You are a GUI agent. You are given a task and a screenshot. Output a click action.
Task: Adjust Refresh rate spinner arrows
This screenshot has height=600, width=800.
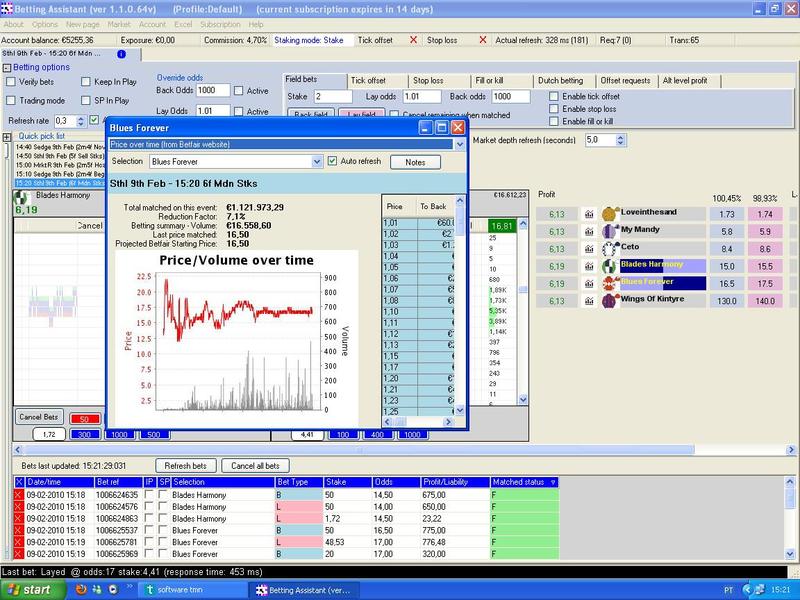click(x=81, y=121)
